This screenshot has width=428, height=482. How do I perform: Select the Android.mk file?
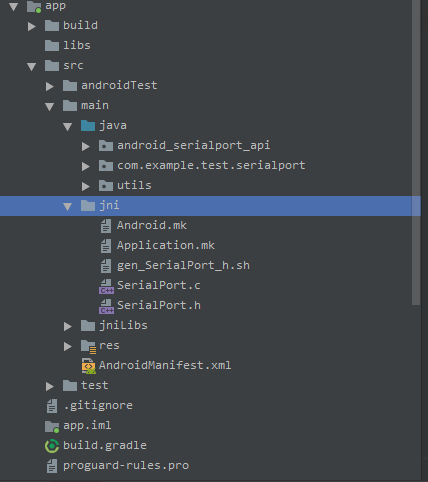pyautogui.click(x=152, y=226)
